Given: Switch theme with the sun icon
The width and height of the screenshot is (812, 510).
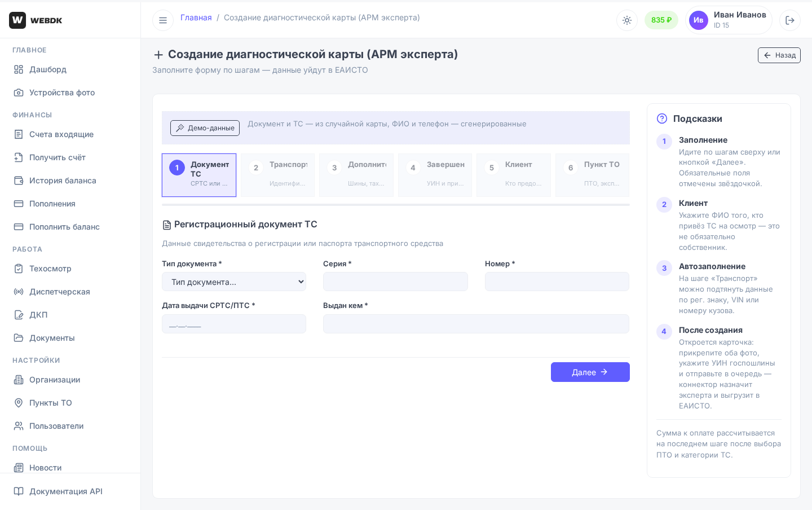Looking at the screenshot, I should point(627,20).
